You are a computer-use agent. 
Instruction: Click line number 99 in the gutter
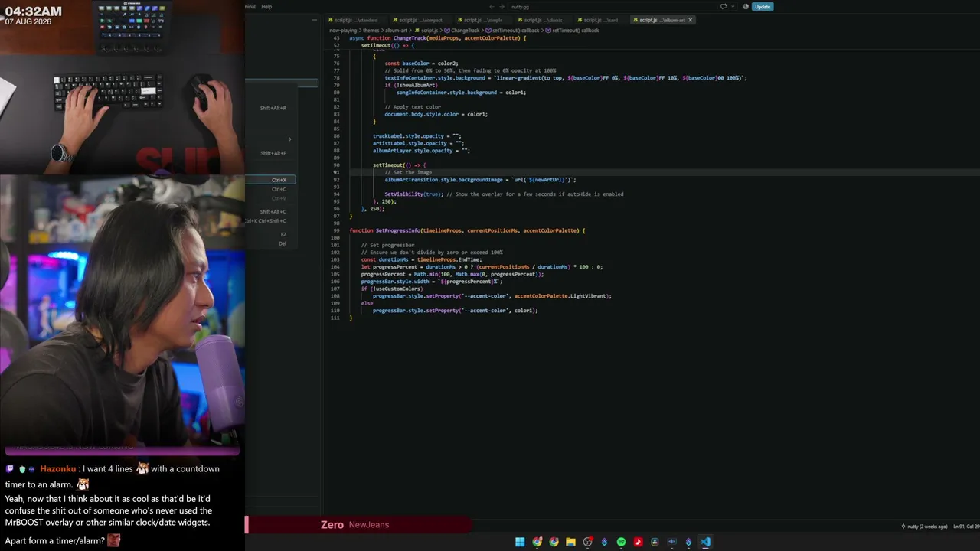(336, 230)
